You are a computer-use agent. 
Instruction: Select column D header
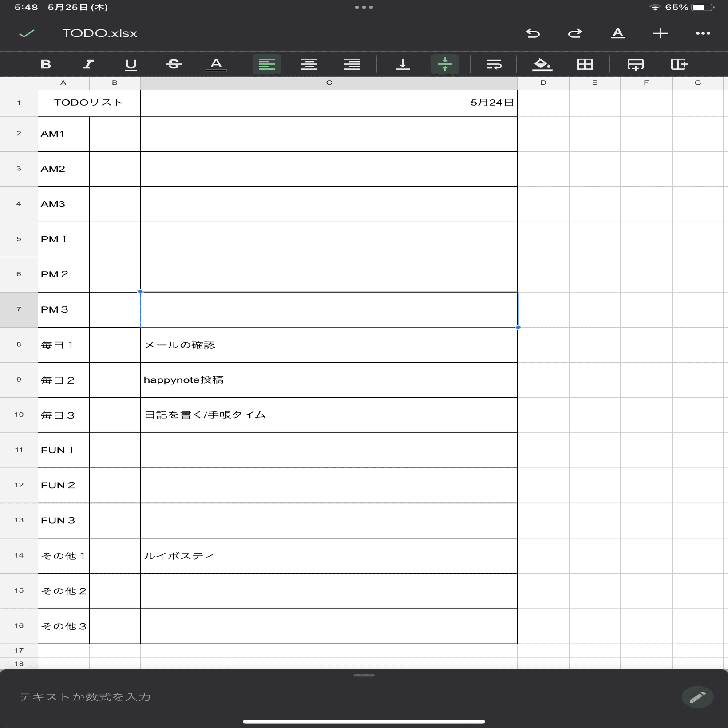pos(543,83)
